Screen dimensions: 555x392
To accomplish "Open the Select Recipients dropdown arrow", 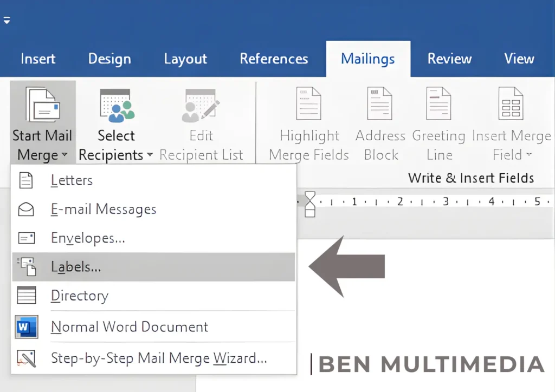I will pos(149,155).
